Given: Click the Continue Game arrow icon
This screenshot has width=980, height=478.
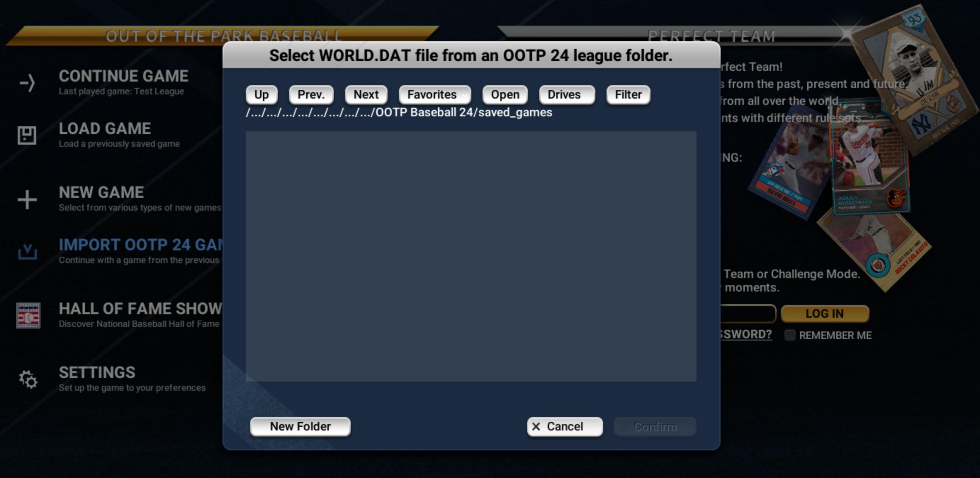Looking at the screenshot, I should [x=27, y=83].
